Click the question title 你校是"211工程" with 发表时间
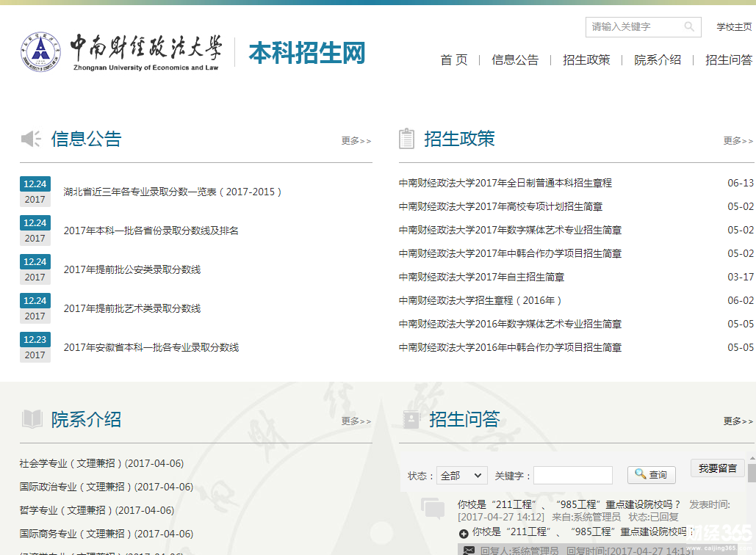Image resolution: width=756 pixels, height=555 pixels. click(569, 504)
